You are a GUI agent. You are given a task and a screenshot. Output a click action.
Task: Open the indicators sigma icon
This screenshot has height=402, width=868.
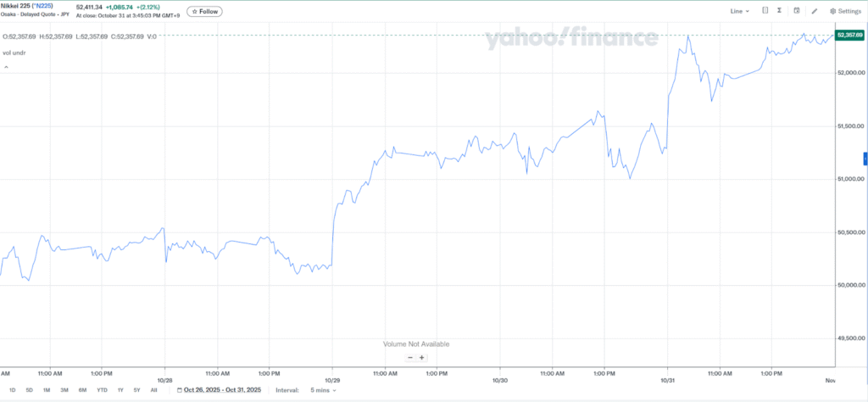tap(779, 11)
